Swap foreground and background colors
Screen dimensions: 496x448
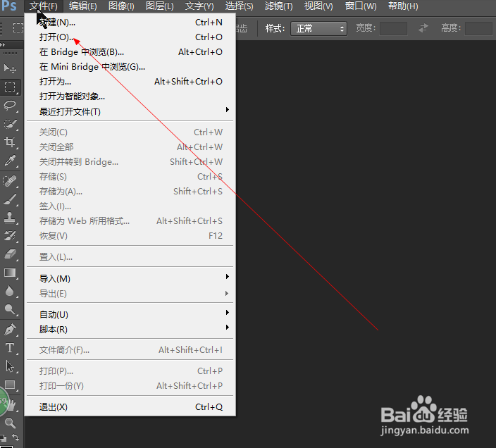(x=15, y=437)
